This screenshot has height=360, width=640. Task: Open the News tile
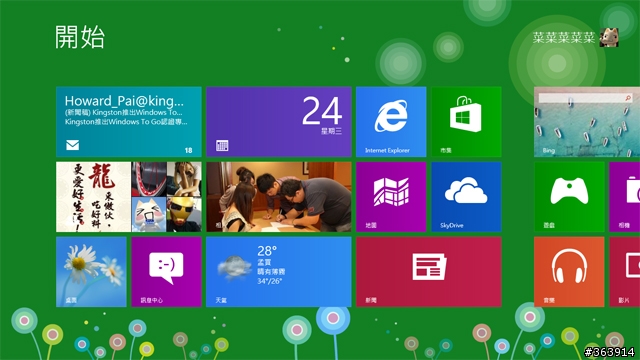[429, 272]
